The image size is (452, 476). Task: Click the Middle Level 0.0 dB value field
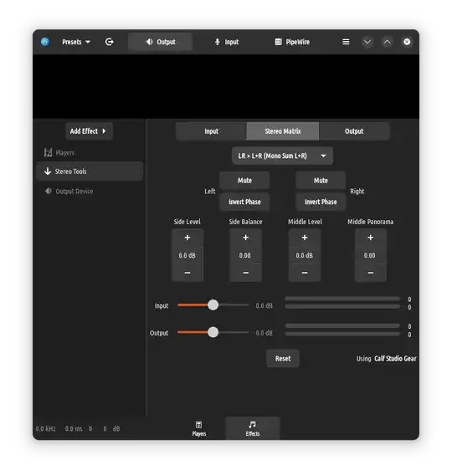(305, 255)
